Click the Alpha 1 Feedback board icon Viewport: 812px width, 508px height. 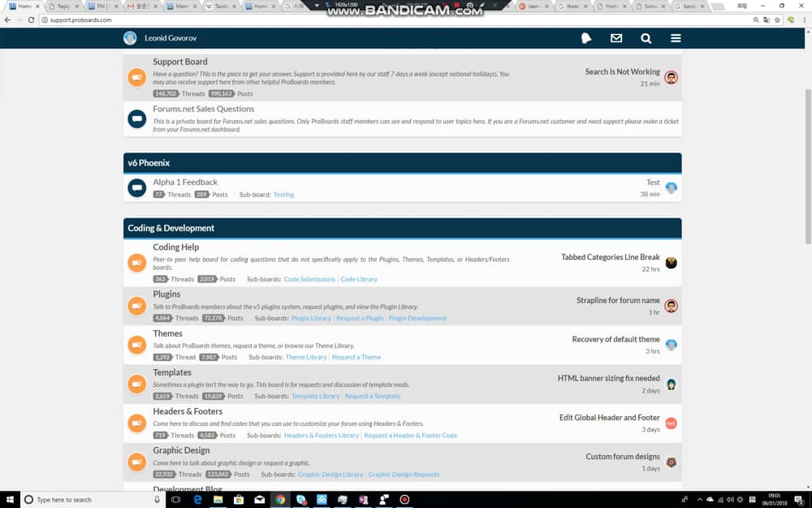pyautogui.click(x=137, y=188)
